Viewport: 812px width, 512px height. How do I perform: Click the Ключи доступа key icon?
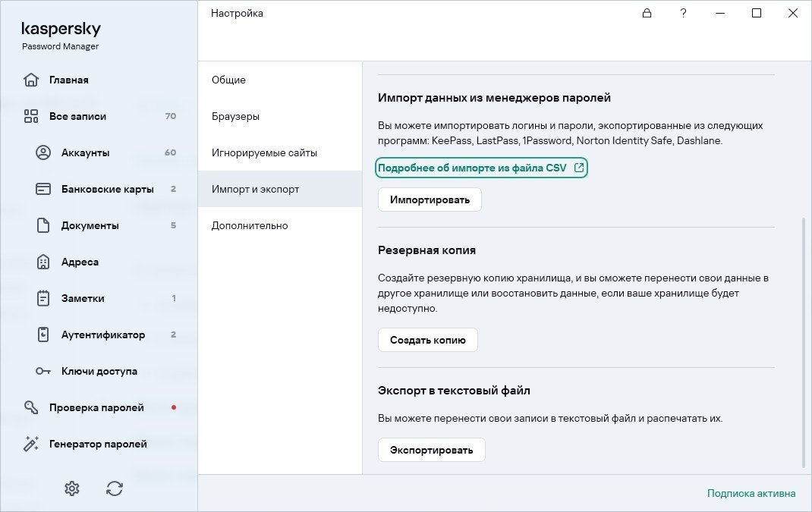point(43,371)
